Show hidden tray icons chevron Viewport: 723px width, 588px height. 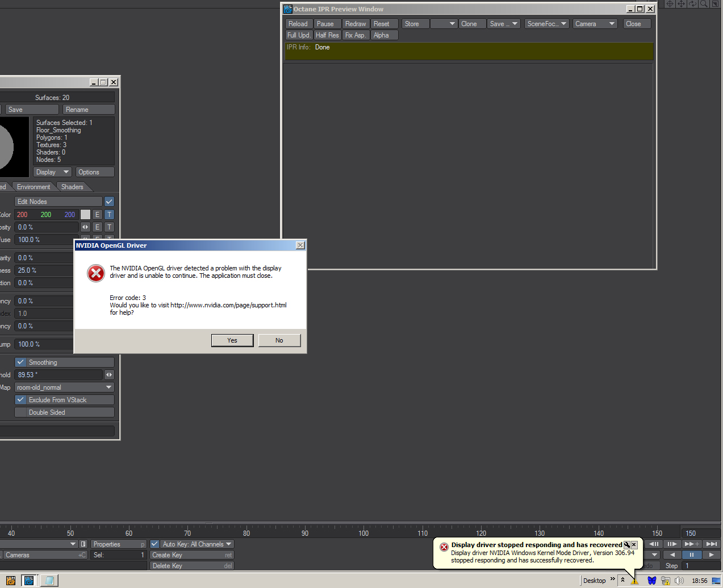click(622, 580)
